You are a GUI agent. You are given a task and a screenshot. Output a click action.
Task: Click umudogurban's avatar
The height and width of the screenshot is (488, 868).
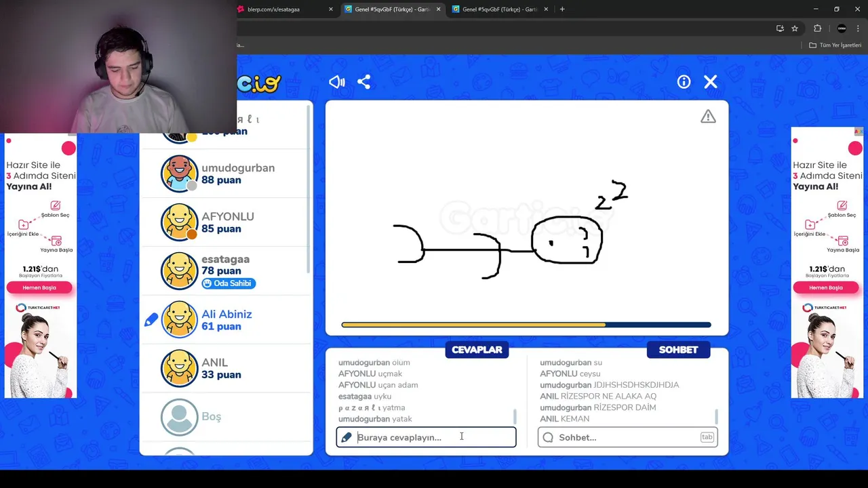(180, 174)
